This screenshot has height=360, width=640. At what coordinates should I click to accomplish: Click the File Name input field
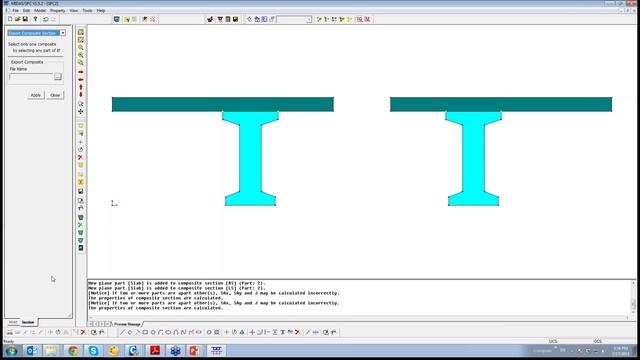[31, 76]
